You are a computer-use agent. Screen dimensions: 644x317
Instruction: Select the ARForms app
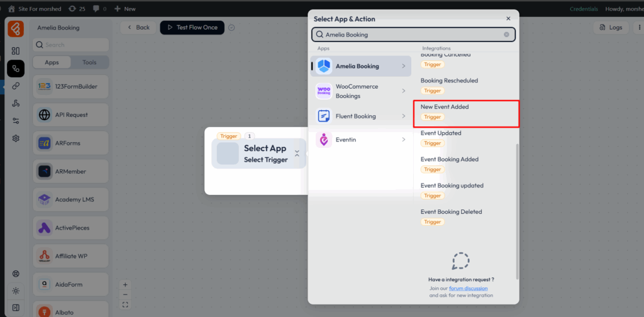point(70,143)
